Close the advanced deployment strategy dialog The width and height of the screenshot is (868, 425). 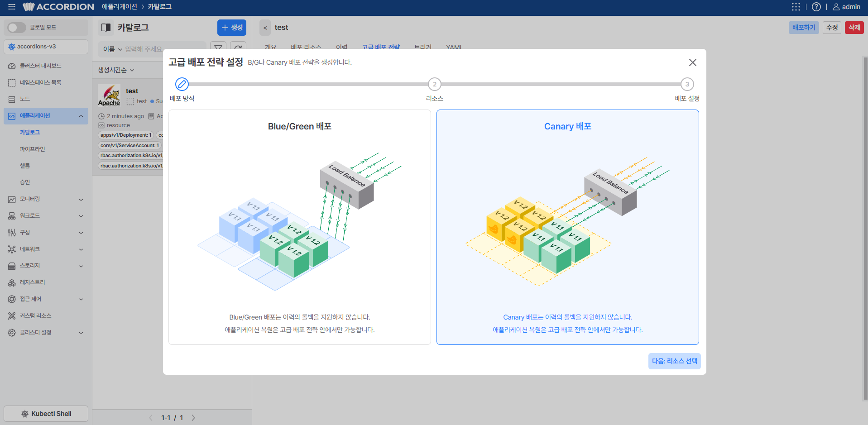click(693, 62)
